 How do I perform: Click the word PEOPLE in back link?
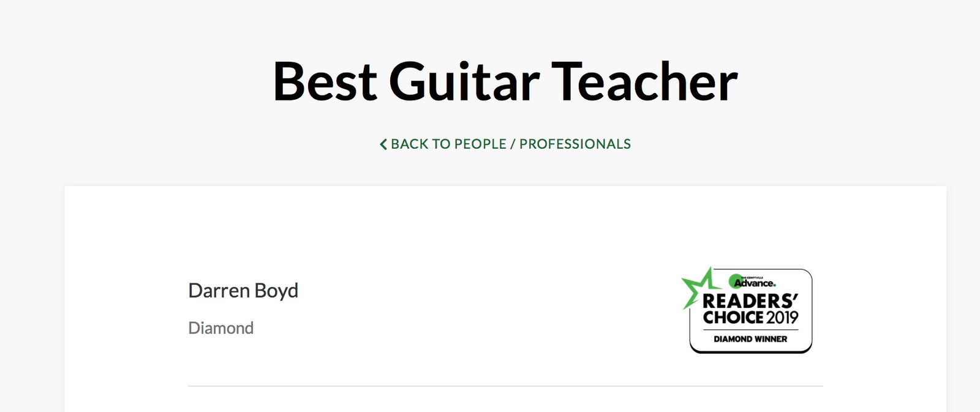tap(480, 144)
